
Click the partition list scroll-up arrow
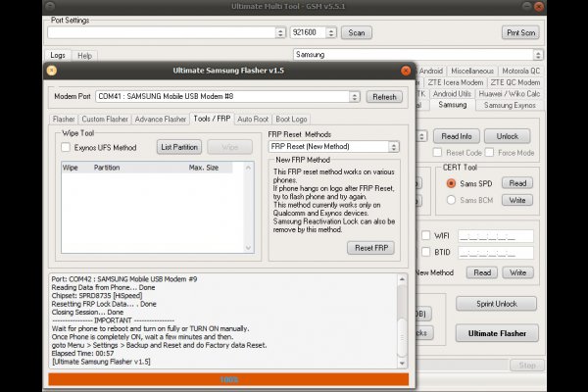[x=248, y=168]
